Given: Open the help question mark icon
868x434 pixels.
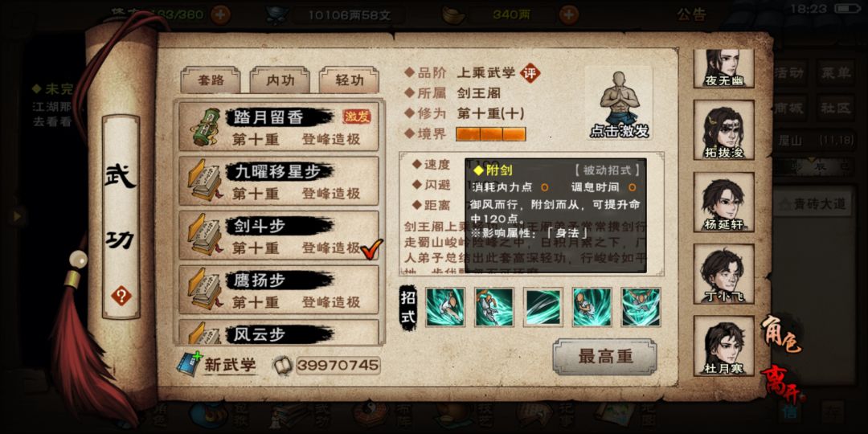Looking at the screenshot, I should [x=121, y=296].
